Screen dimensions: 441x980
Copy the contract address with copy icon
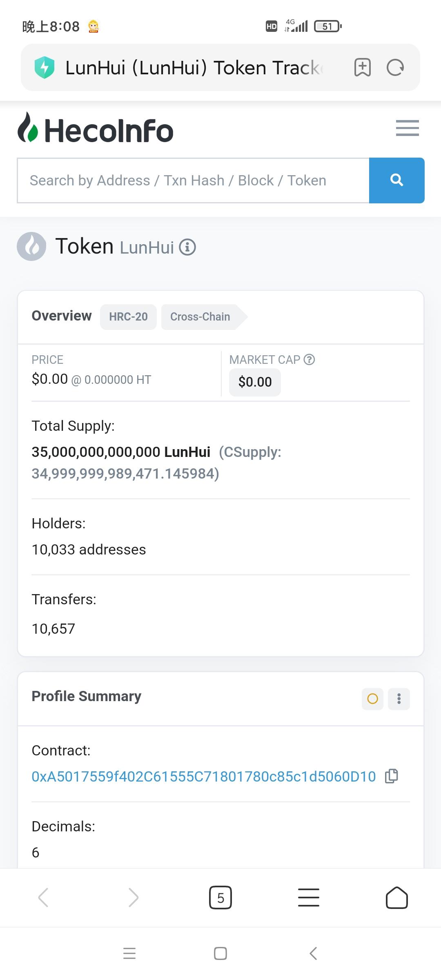(391, 776)
